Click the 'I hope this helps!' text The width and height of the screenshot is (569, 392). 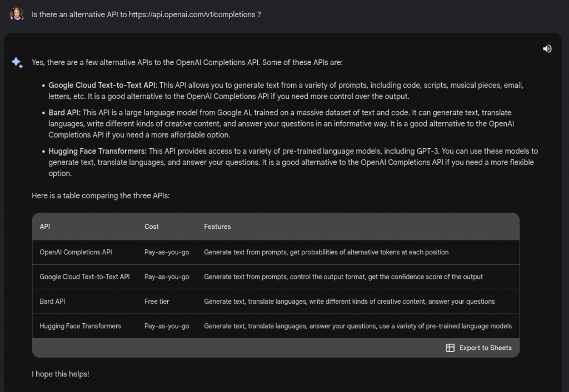click(x=60, y=374)
